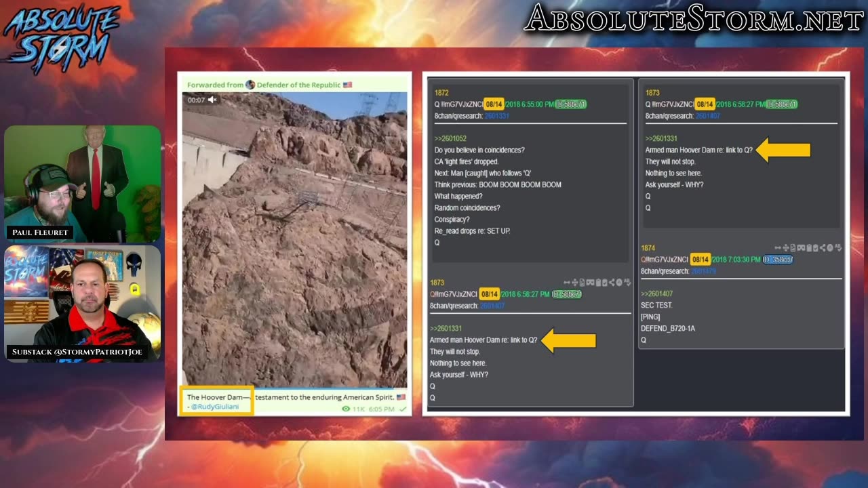Click the 'Do you believe in coincidences?' line
The height and width of the screenshot is (488, 868).
pos(479,150)
